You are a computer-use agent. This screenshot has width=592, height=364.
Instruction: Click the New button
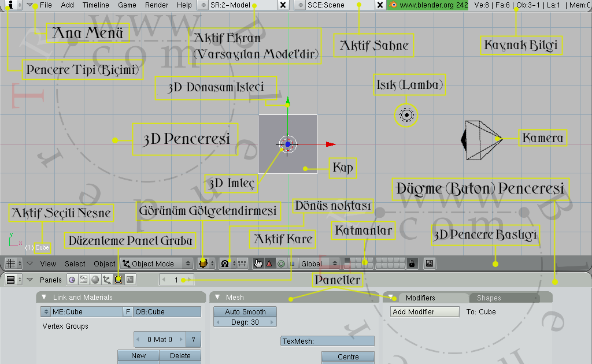pos(138,355)
